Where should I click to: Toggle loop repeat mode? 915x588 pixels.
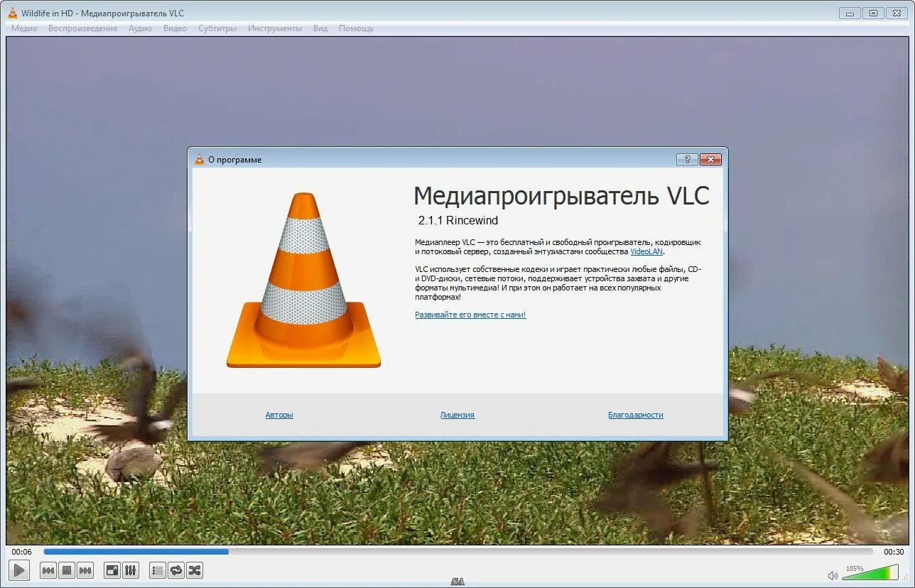coord(176,570)
